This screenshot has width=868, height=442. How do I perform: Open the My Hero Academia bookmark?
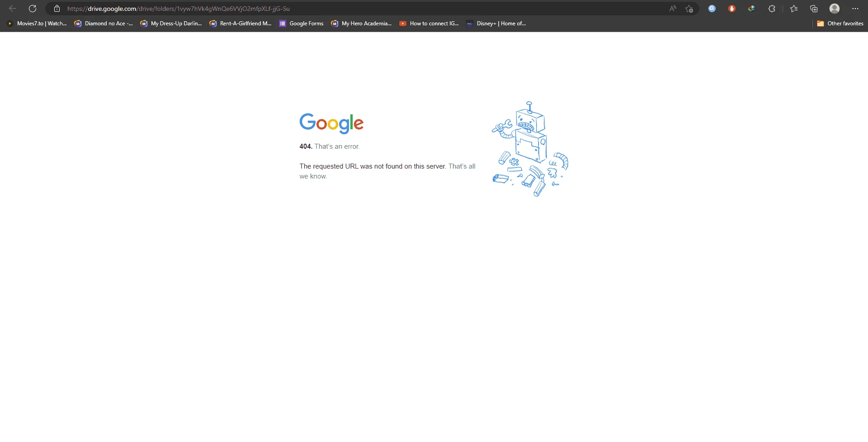pyautogui.click(x=362, y=24)
